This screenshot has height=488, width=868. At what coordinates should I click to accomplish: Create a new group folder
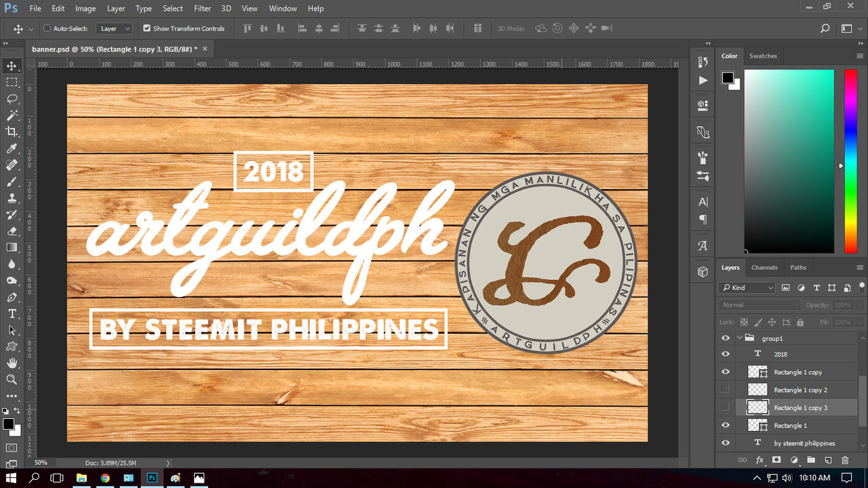tap(811, 460)
